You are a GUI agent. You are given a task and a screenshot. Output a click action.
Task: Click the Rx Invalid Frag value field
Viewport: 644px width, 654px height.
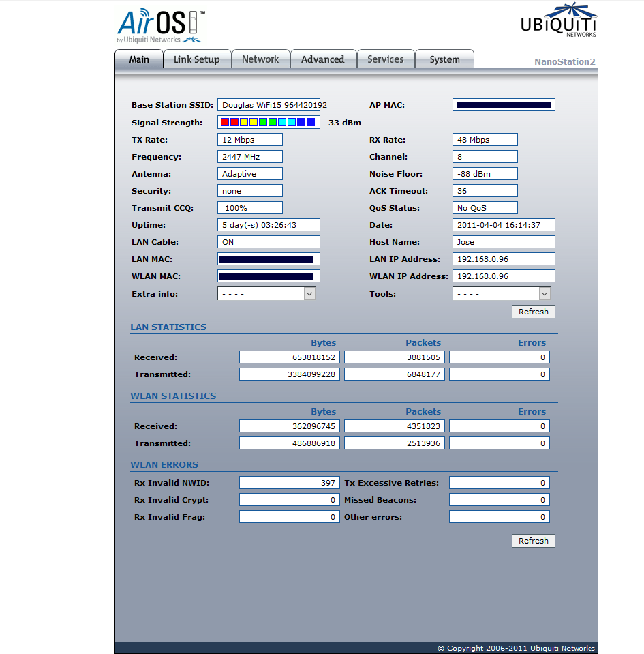[x=289, y=517]
